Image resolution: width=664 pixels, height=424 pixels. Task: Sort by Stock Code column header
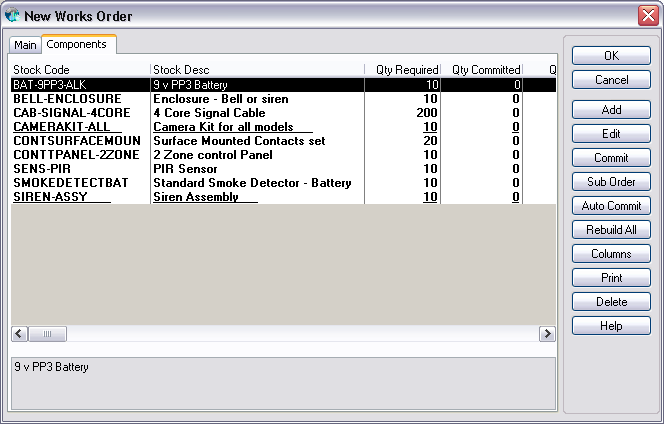point(80,69)
